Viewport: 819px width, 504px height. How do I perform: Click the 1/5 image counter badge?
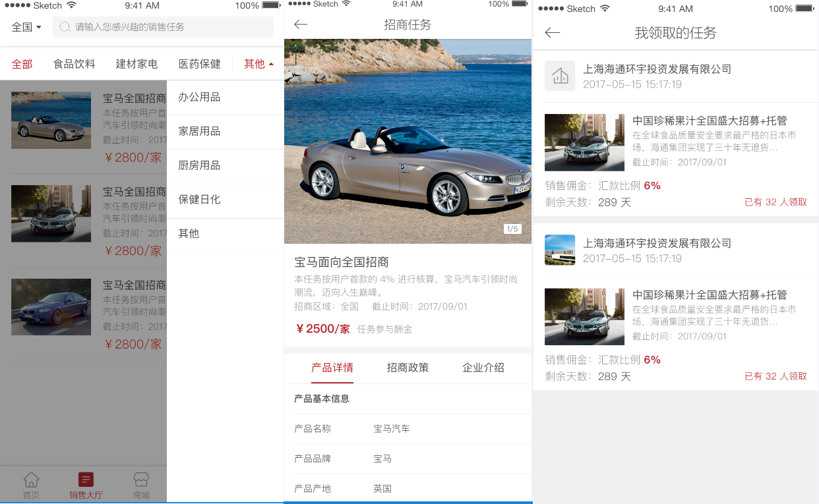(x=512, y=229)
